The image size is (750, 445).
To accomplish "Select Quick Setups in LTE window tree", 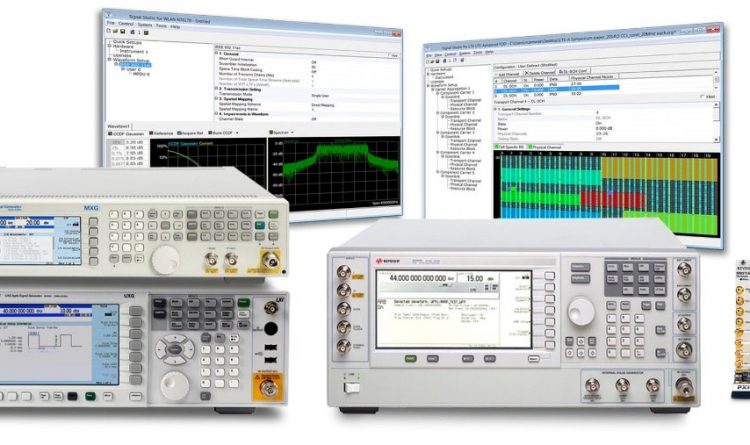I will point(440,69).
